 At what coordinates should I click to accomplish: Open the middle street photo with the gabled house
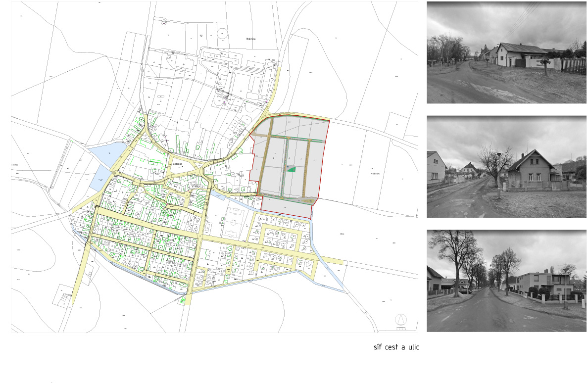(x=506, y=167)
